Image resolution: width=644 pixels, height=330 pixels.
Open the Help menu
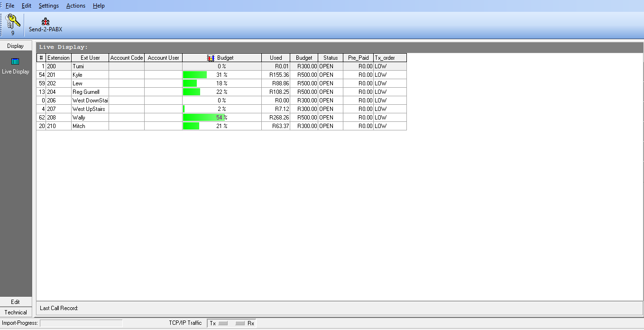pyautogui.click(x=99, y=6)
